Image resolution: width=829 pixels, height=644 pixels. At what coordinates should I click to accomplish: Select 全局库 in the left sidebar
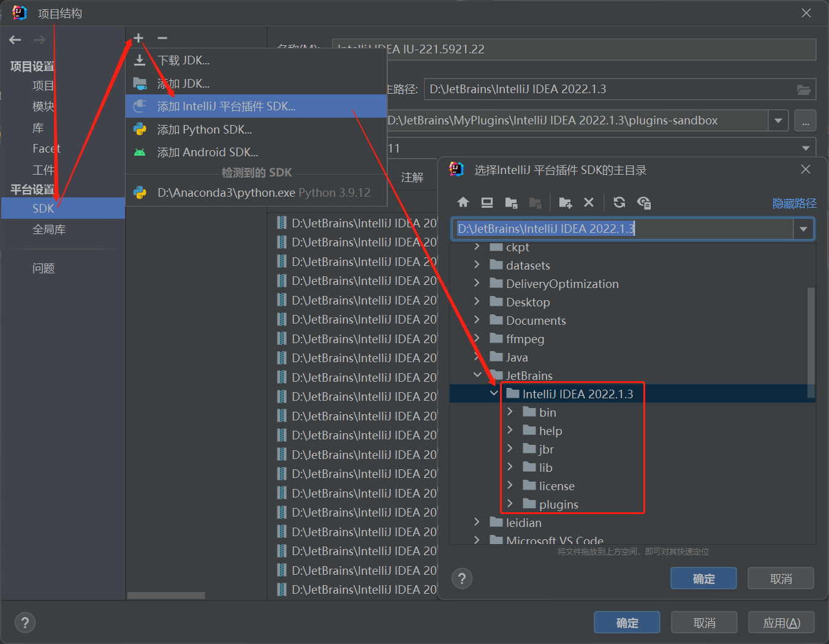49,230
